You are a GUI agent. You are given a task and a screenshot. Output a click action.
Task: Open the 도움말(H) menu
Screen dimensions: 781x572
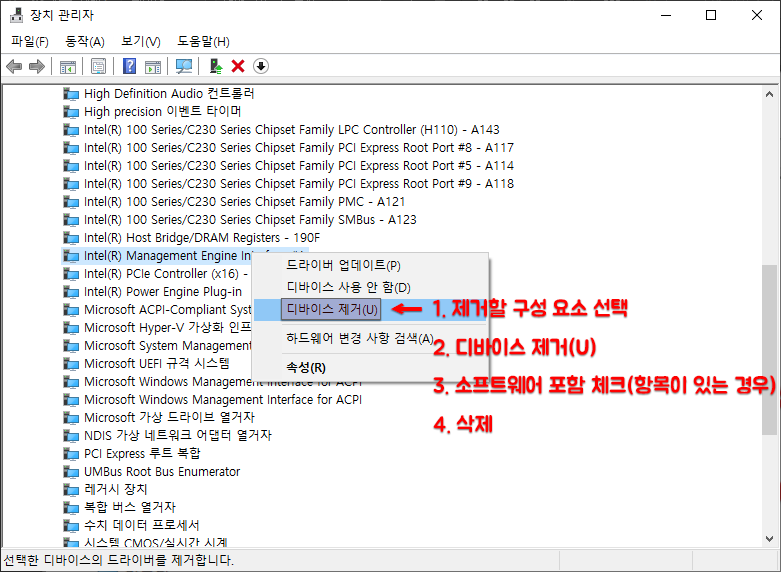[203, 41]
